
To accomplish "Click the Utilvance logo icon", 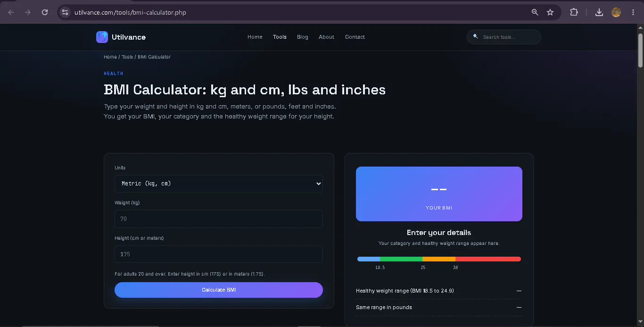I will (x=102, y=37).
